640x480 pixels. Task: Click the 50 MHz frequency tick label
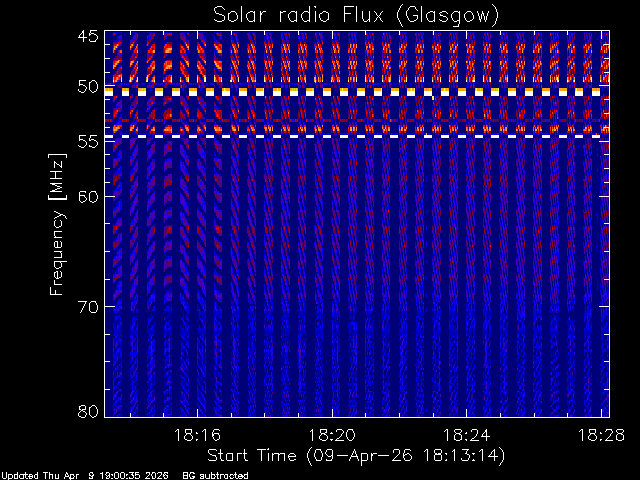point(87,87)
